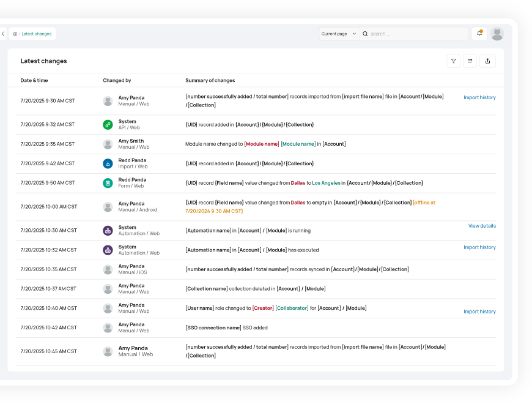This screenshot has width=532, height=404.
Task: Expand the Current page dropdown
Action: [339, 34]
